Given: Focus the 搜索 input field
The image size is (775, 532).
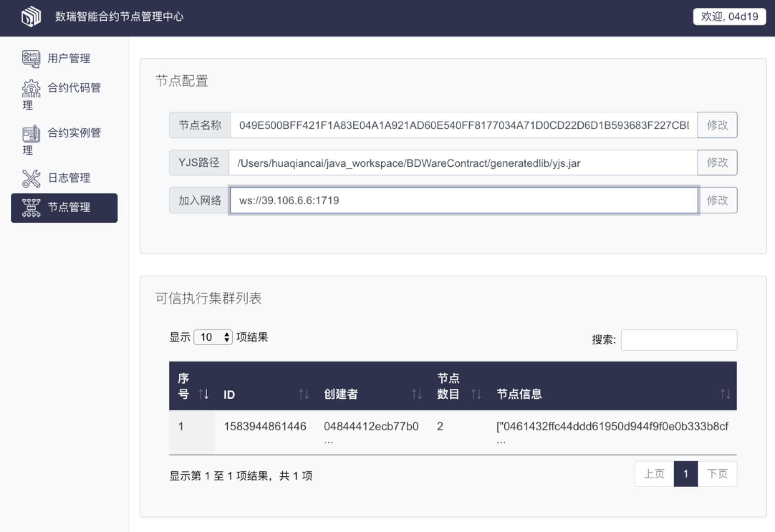Looking at the screenshot, I should (x=679, y=340).
